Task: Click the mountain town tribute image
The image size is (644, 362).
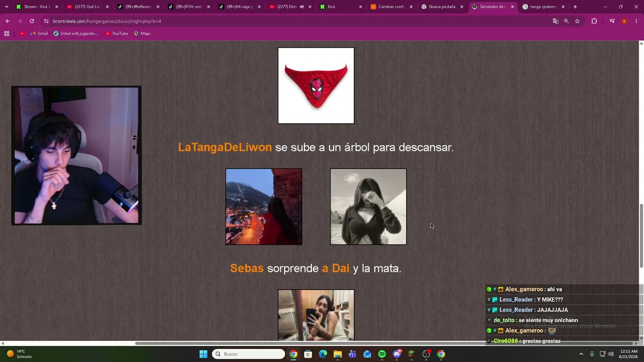Action: point(264,207)
